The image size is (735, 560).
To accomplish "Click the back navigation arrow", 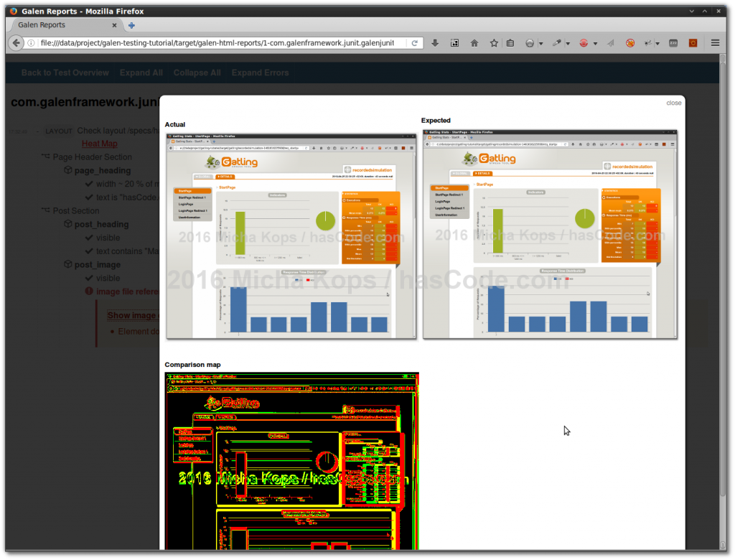I will tap(17, 43).
